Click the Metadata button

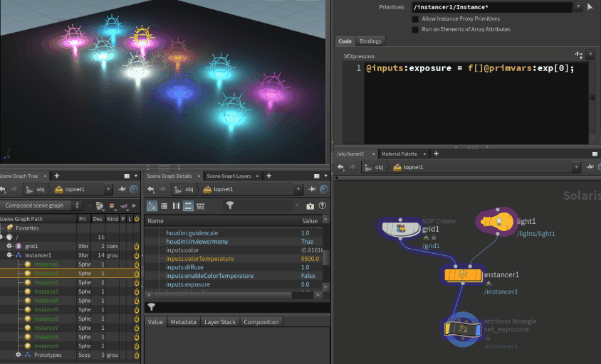(183, 322)
